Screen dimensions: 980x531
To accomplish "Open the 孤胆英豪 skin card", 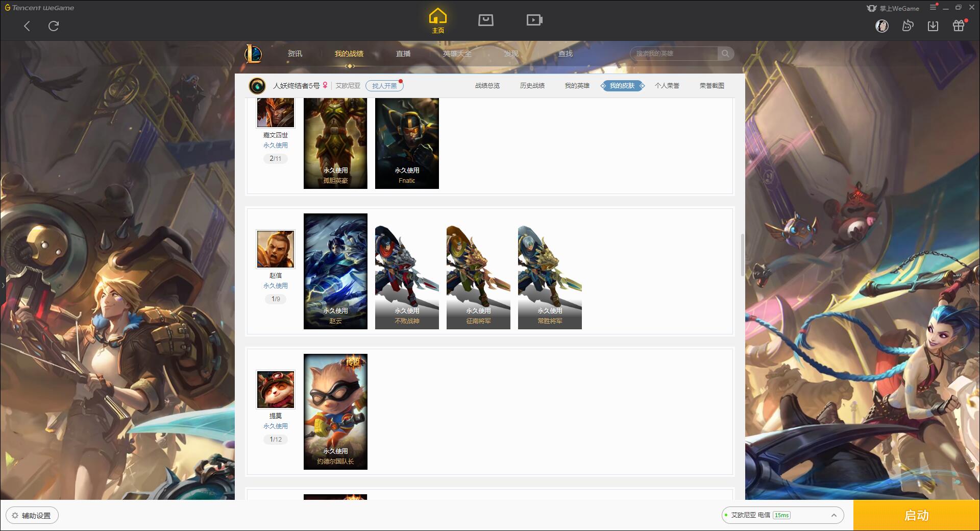I will pos(335,143).
